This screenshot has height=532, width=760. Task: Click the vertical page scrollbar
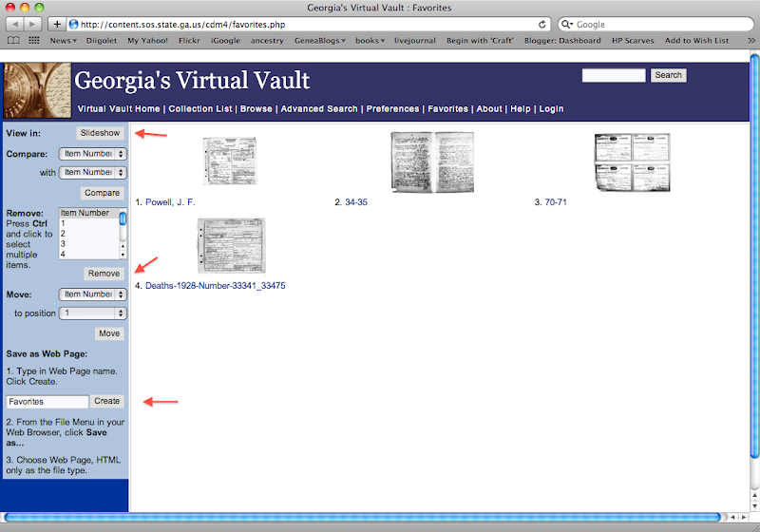(754, 255)
